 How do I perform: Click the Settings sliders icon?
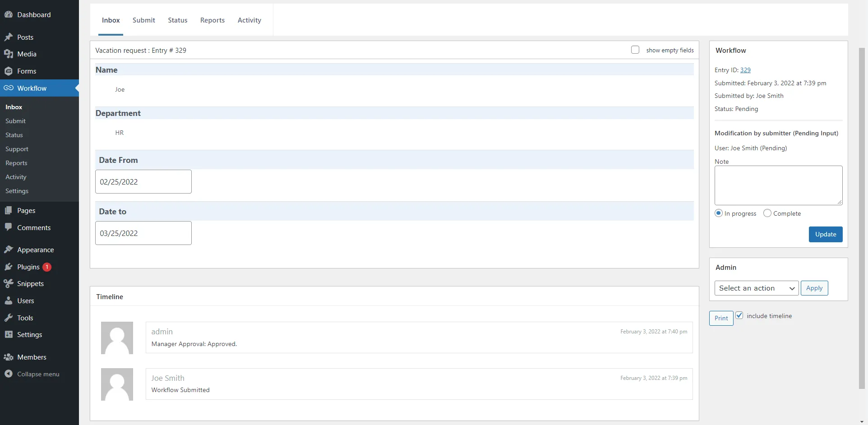(x=8, y=334)
